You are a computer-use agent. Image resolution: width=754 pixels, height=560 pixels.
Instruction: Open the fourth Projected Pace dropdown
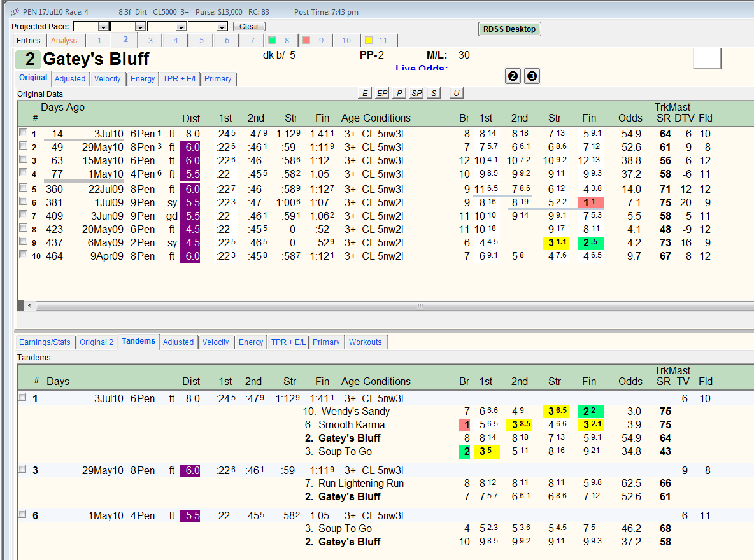point(222,27)
